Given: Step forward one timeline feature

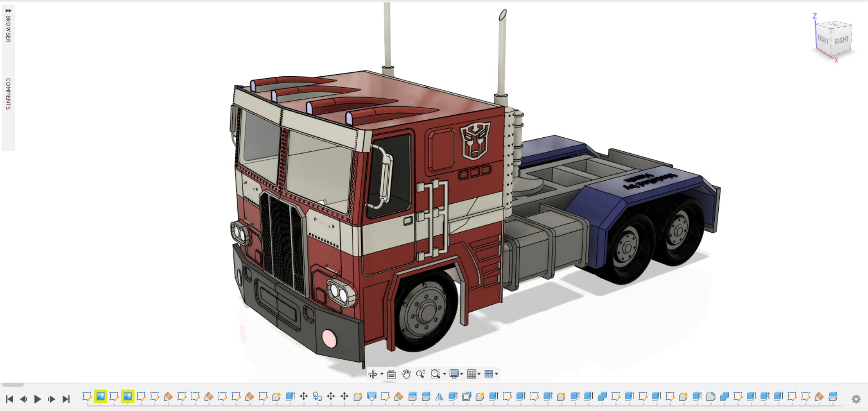Looking at the screenshot, I should [52, 399].
